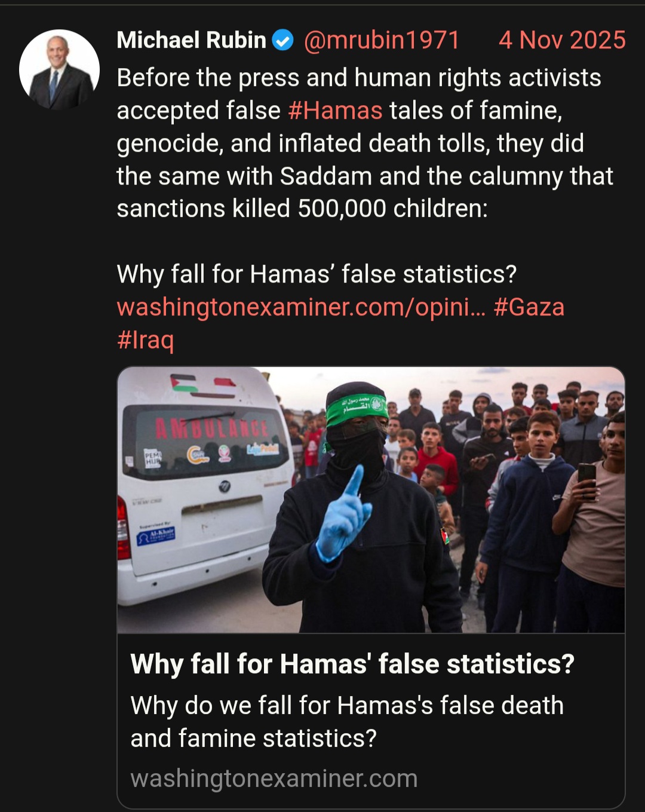The width and height of the screenshot is (645, 812).
Task: Open the 4 Nov 2025 timestamp
Action: point(562,40)
